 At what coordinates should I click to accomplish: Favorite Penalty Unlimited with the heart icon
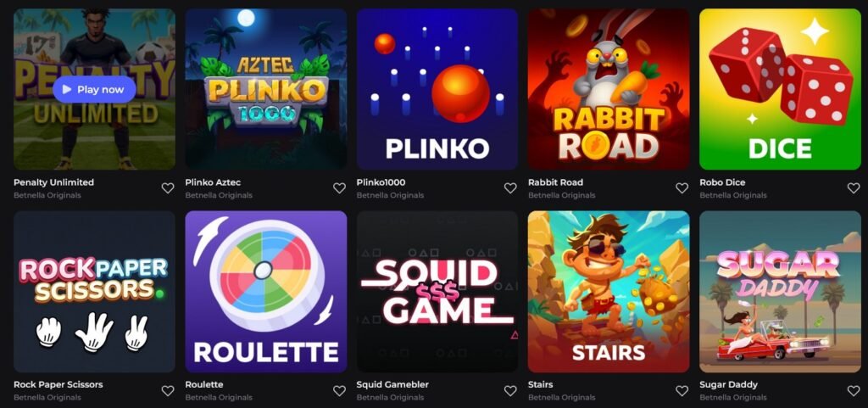[x=168, y=188]
